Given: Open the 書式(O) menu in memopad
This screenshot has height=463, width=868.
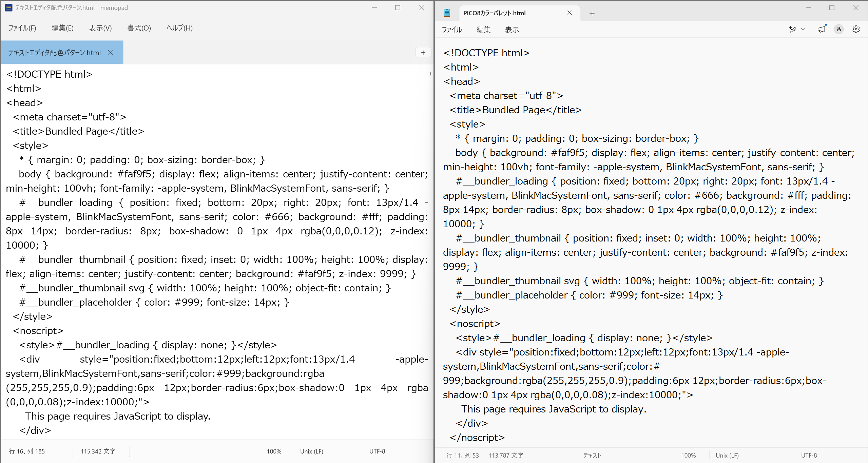Looking at the screenshot, I should (x=139, y=28).
